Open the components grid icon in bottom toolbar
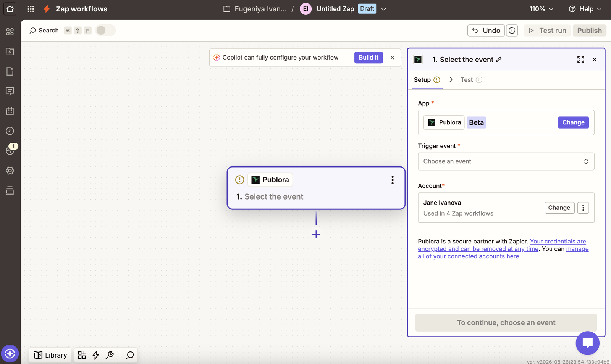The width and height of the screenshot is (611, 364). pyautogui.click(x=82, y=355)
